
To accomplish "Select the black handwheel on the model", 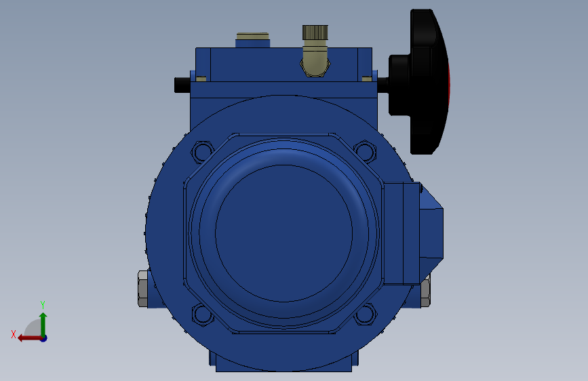I will [419, 82].
